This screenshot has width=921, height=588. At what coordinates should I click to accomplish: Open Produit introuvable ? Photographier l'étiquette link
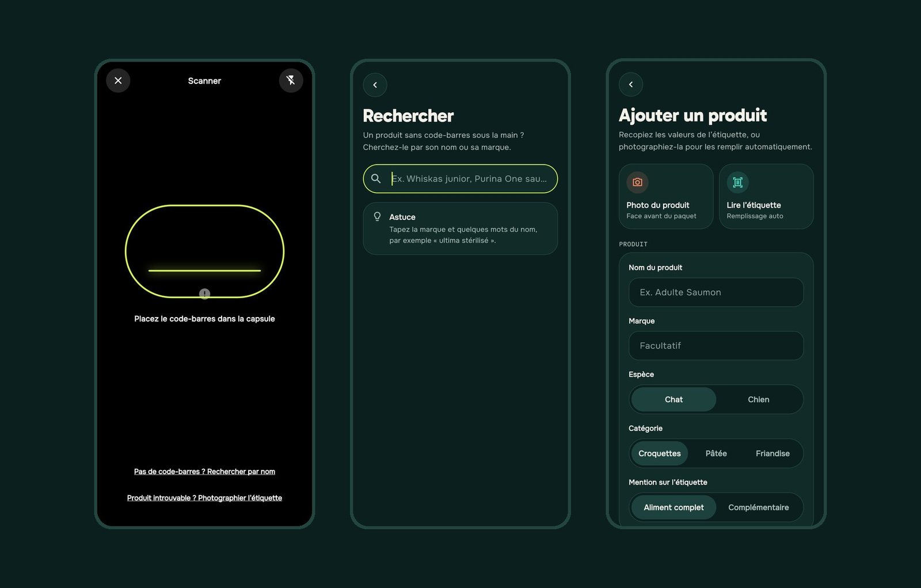tap(204, 498)
